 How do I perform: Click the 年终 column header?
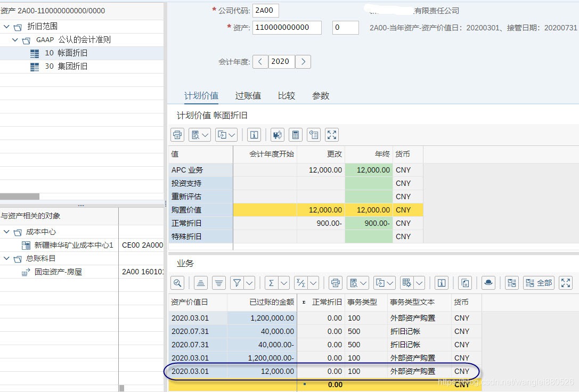(369, 154)
